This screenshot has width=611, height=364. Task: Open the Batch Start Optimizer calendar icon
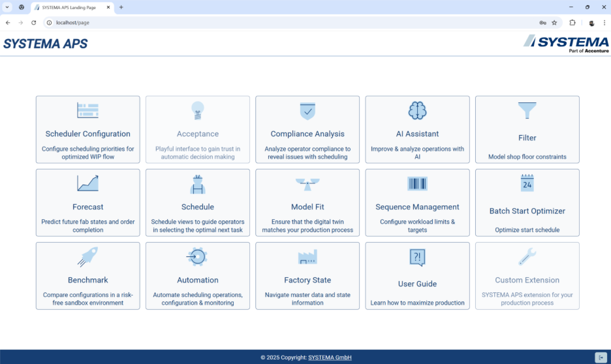point(527,183)
